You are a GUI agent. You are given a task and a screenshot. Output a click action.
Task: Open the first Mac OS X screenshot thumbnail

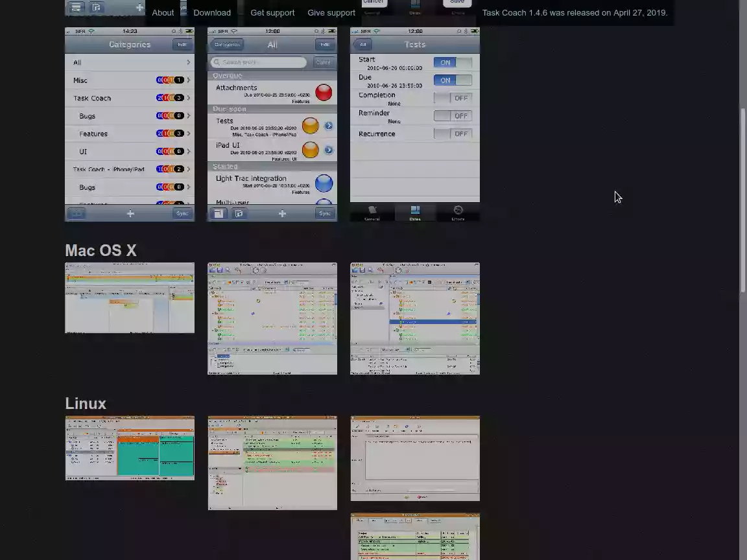pyautogui.click(x=130, y=297)
